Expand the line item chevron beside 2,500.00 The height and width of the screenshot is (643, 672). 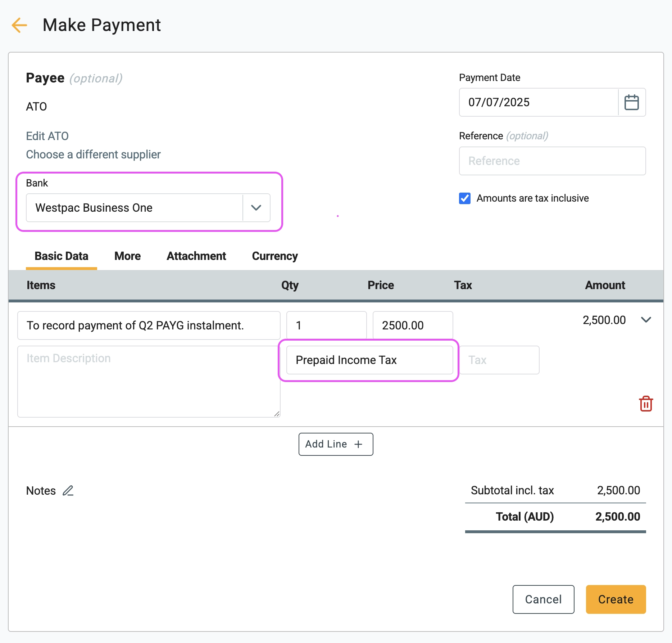646,320
